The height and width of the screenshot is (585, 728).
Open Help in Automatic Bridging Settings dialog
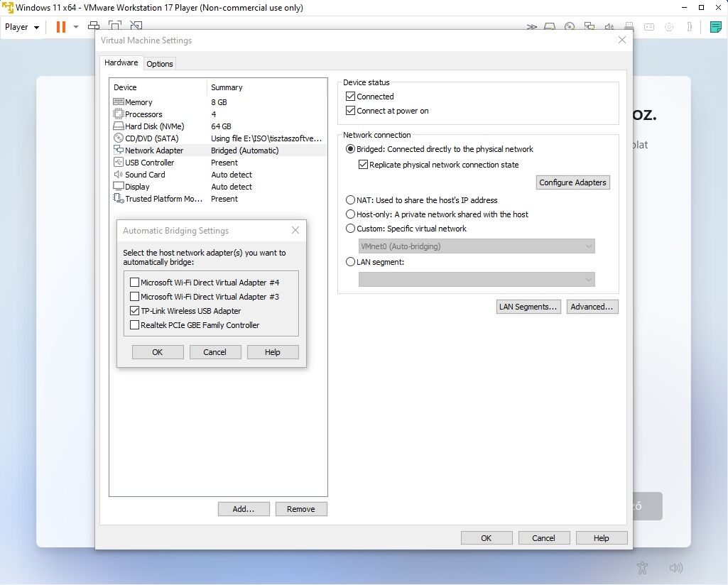(x=273, y=352)
